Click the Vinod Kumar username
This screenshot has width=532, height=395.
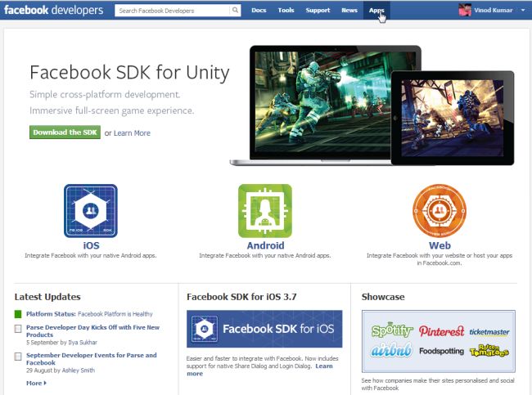(494, 10)
